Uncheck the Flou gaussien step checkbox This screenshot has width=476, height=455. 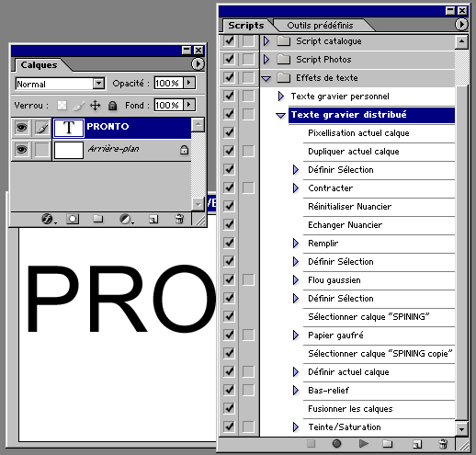pos(229,279)
